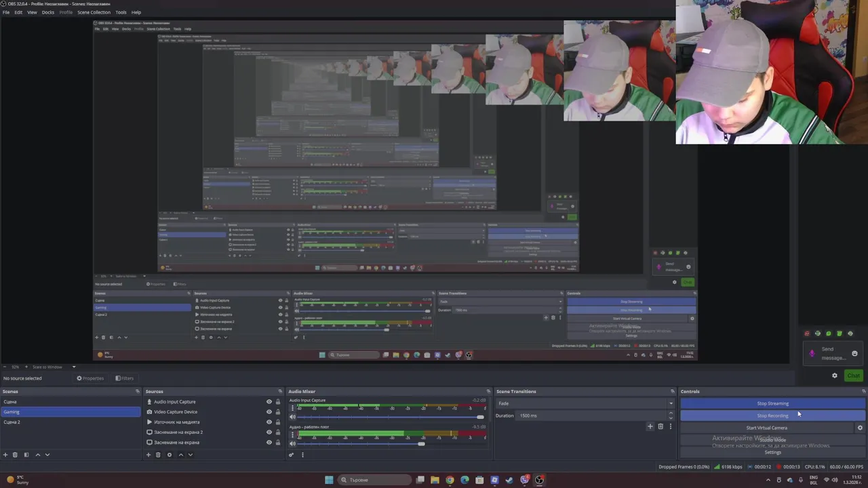Click the taskbar search box
The image size is (868, 488).
[375, 480]
